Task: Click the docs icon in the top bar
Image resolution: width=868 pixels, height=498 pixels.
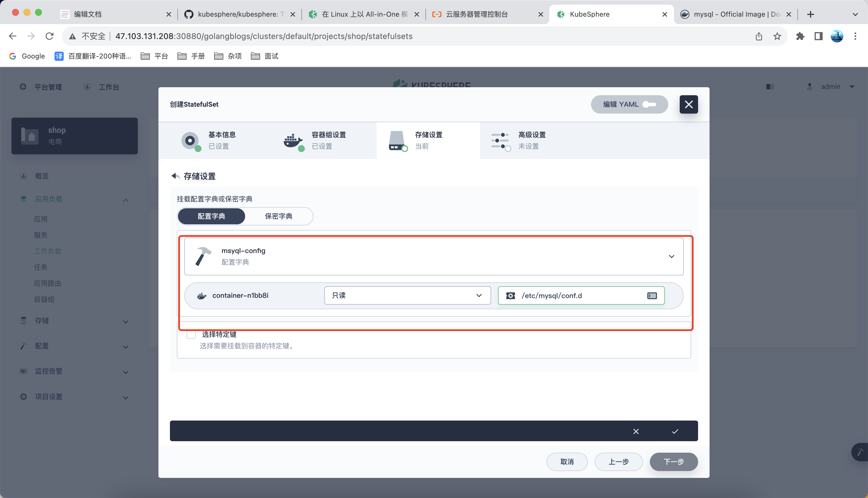Action: 770,87
